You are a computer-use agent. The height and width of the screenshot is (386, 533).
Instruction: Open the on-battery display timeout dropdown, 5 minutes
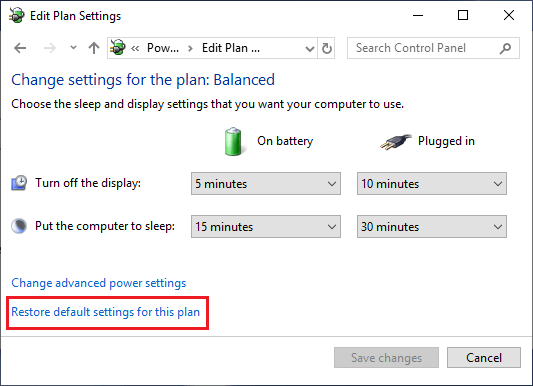pyautogui.click(x=266, y=183)
